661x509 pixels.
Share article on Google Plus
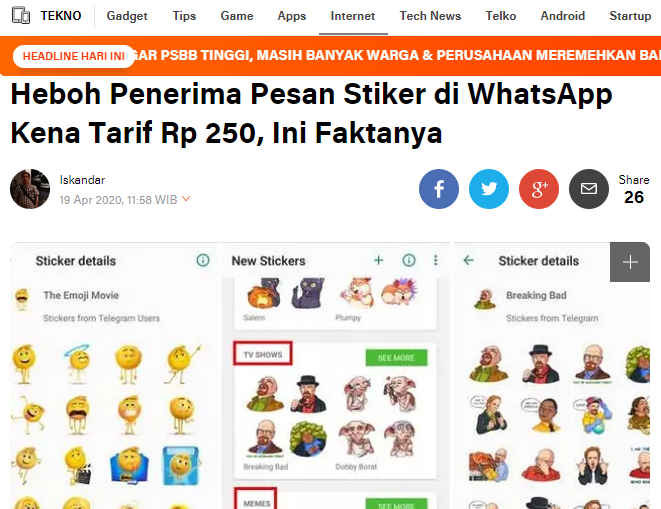tap(539, 189)
